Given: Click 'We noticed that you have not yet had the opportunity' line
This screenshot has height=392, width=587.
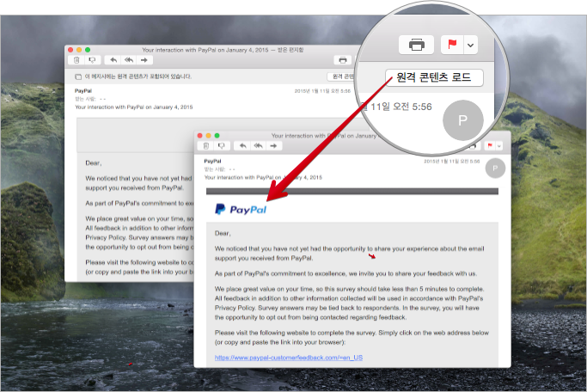Looking at the screenshot, I should (349, 248).
